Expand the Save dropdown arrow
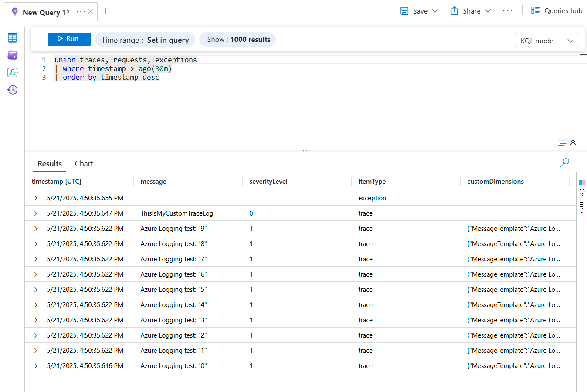 click(435, 11)
